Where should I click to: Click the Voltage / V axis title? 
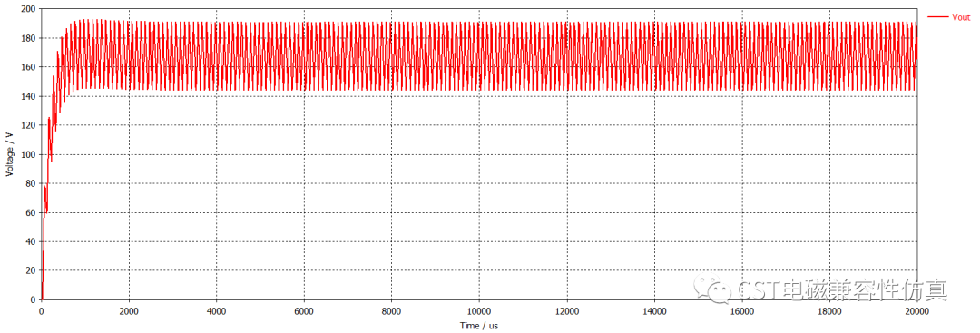coord(8,154)
